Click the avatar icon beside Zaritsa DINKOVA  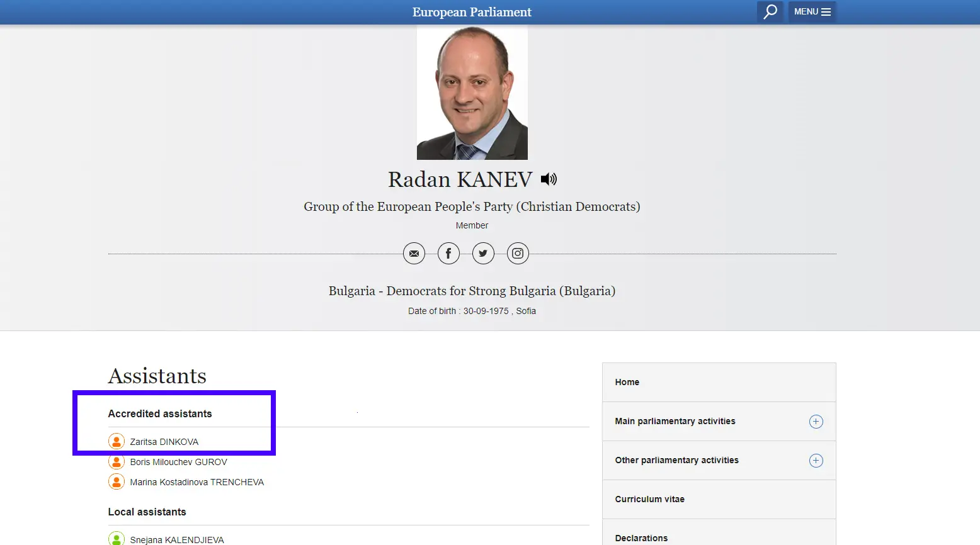[x=117, y=441]
